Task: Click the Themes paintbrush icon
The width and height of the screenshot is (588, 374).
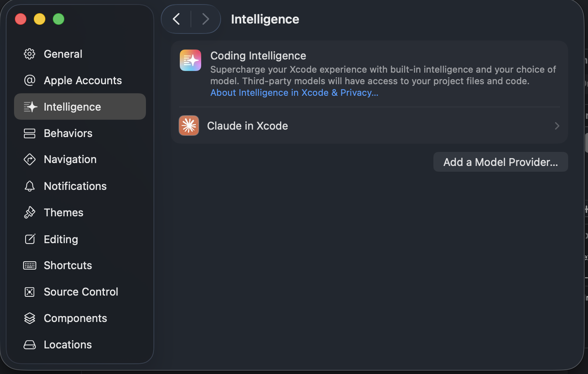Action: [x=30, y=213]
